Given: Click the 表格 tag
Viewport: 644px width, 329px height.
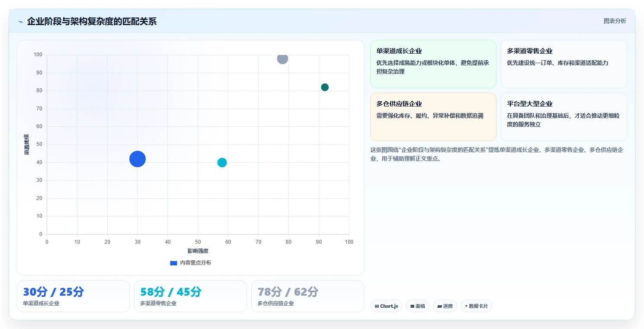Looking at the screenshot, I should (x=417, y=306).
